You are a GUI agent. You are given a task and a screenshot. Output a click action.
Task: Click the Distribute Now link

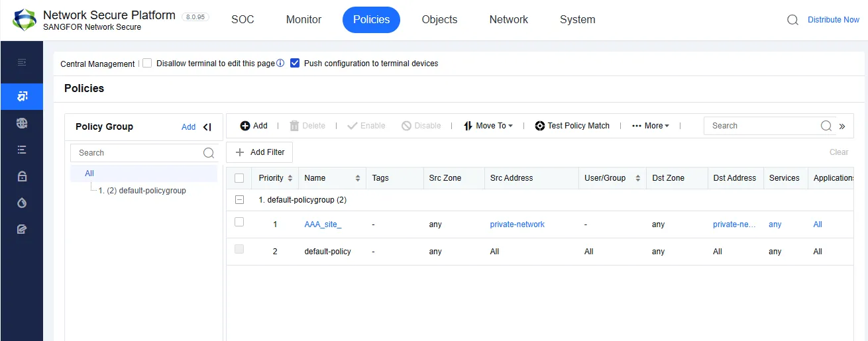pyautogui.click(x=833, y=20)
